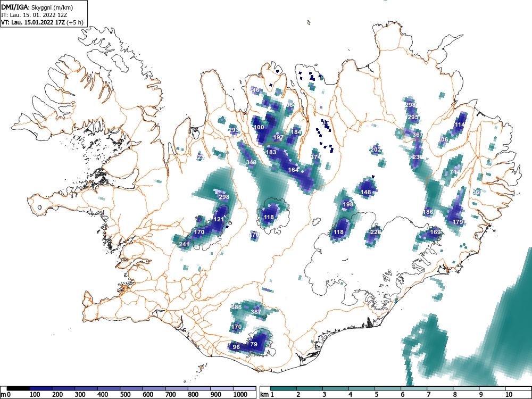Click km legend tick label '10'
Image resolution: width=532 pixels, height=399 pixels.
click(x=509, y=395)
